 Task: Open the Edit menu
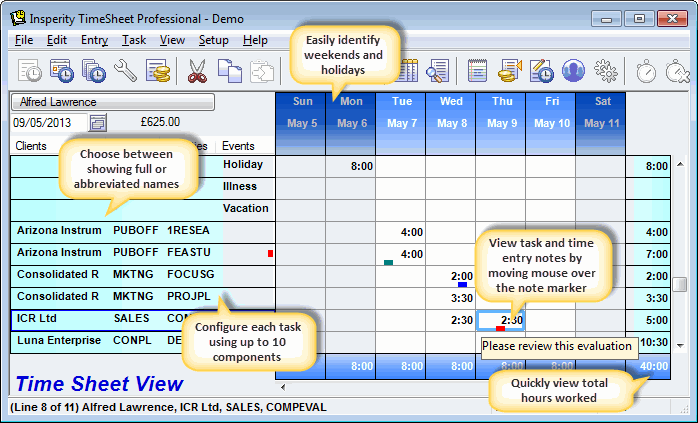pyautogui.click(x=57, y=40)
